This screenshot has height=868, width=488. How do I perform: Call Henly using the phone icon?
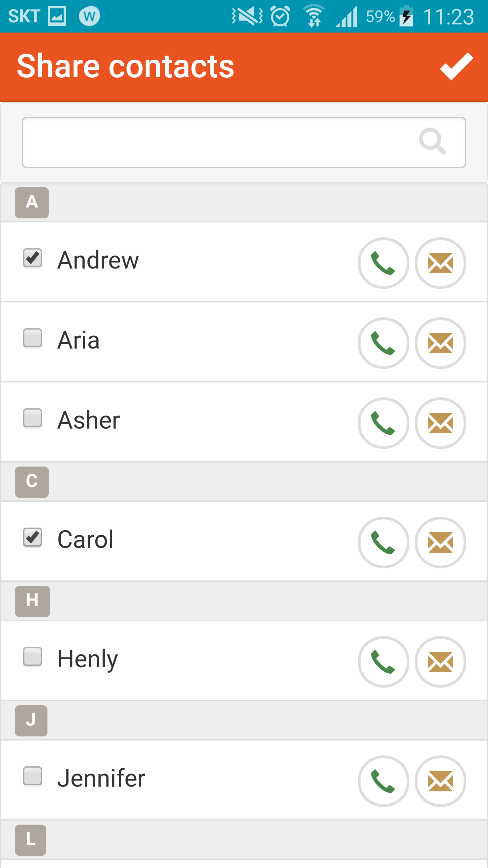point(383,662)
